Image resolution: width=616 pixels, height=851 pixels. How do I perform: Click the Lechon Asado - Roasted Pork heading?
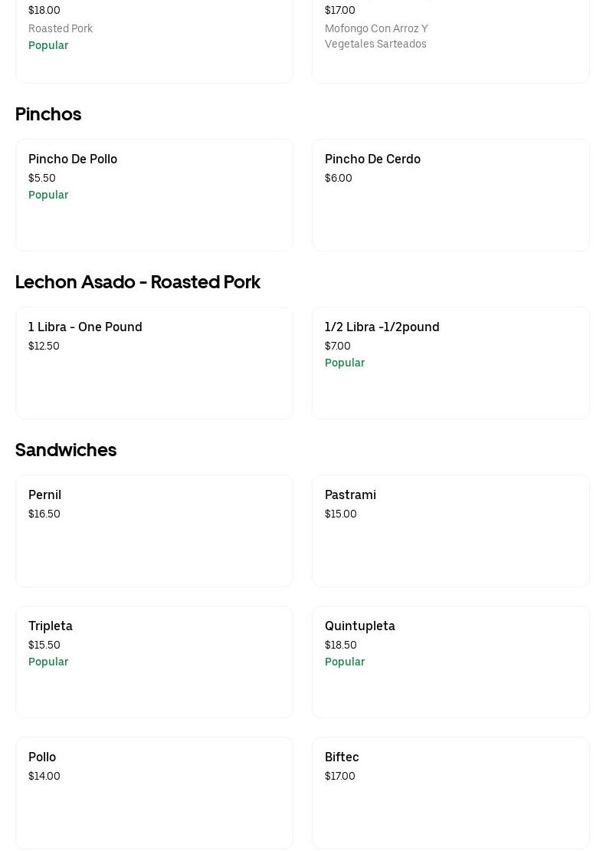138,282
